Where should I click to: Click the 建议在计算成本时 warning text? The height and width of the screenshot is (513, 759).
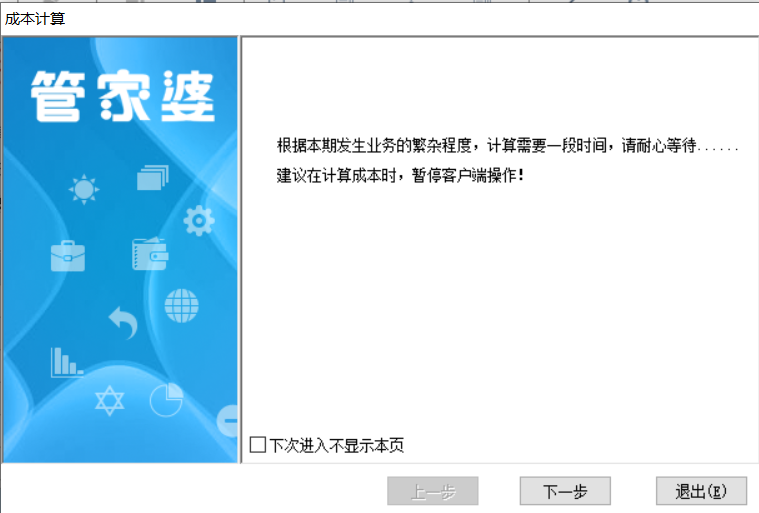click(400, 175)
